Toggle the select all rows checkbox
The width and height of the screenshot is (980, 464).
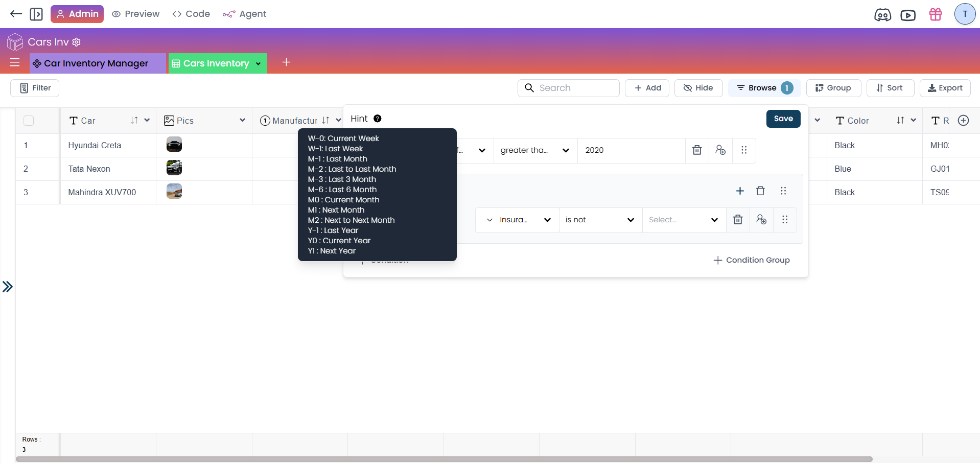[29, 121]
